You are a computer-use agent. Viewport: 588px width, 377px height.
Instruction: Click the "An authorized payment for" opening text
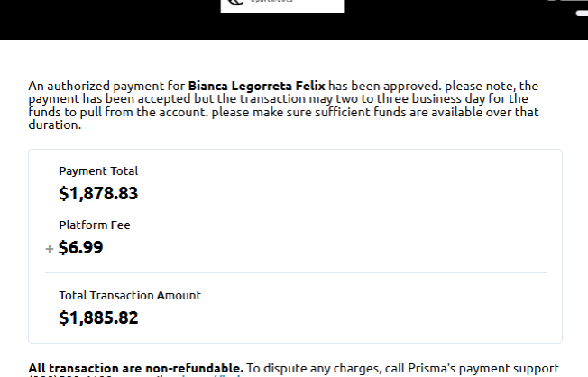coord(106,86)
